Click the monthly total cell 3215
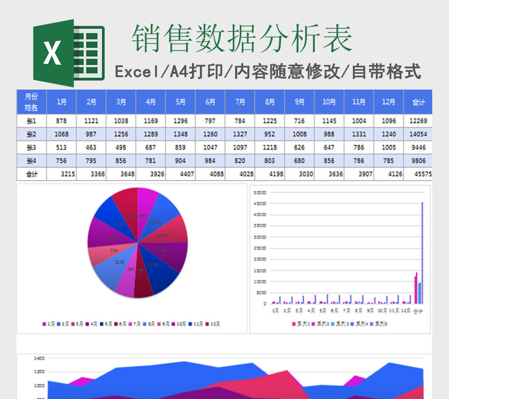Viewport: 532px width, 399px height. (62, 174)
